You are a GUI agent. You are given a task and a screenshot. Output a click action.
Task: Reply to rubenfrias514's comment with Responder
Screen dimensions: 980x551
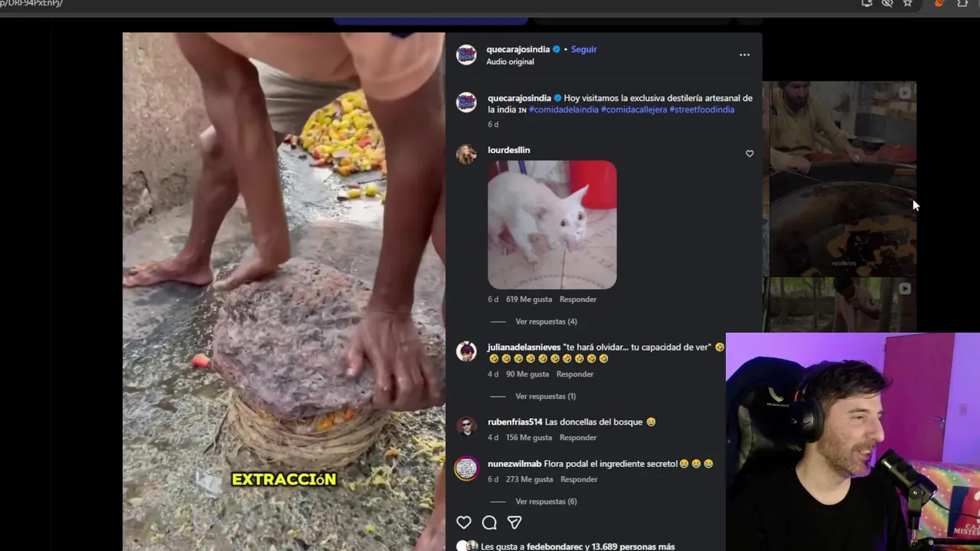[x=578, y=438]
